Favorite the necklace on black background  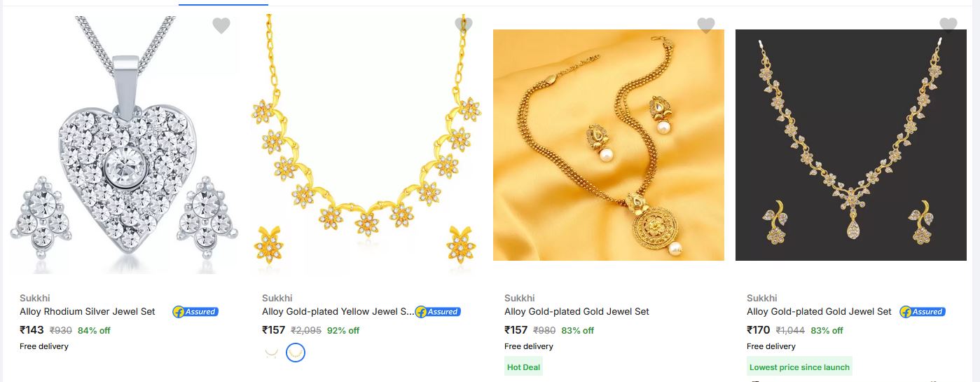point(948,25)
